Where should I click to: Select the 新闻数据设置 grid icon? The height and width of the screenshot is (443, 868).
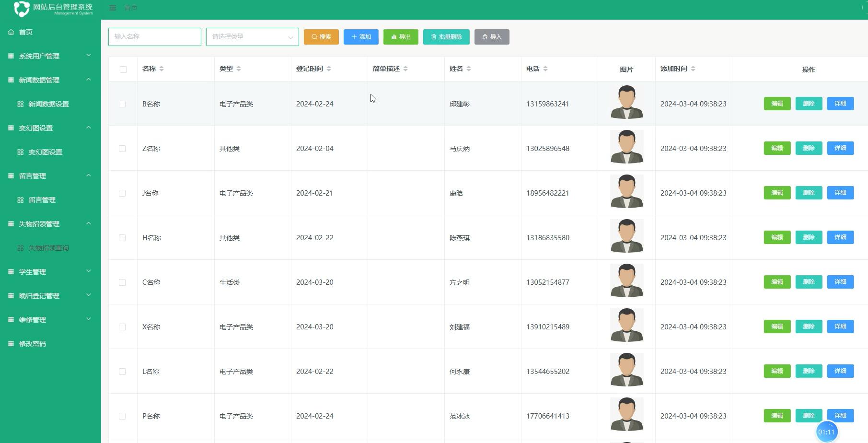tap(20, 104)
